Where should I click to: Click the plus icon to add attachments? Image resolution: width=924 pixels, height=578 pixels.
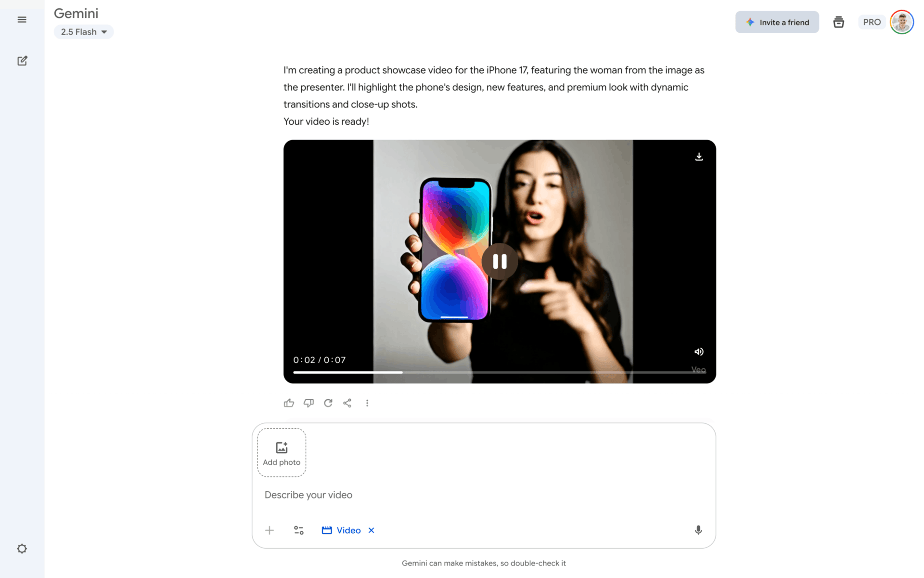269,530
